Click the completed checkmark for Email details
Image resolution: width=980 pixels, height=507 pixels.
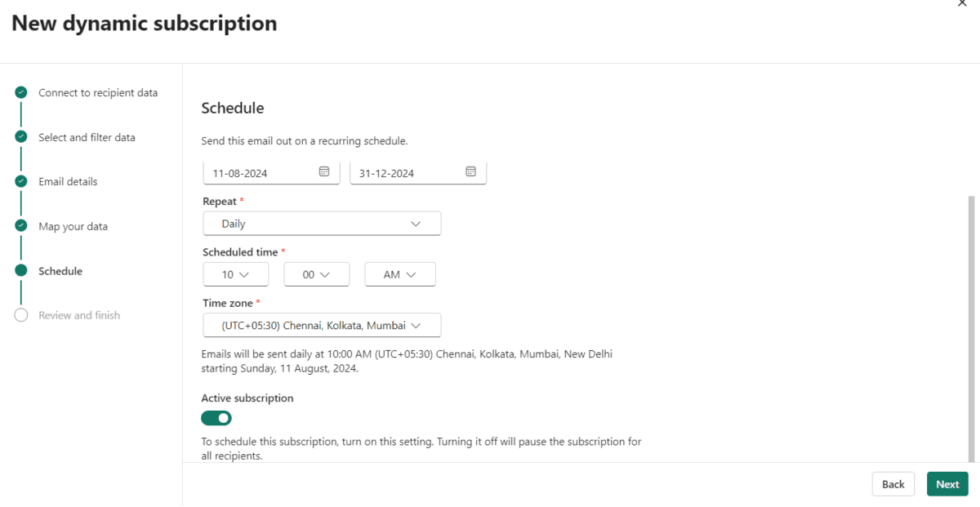[x=20, y=180]
